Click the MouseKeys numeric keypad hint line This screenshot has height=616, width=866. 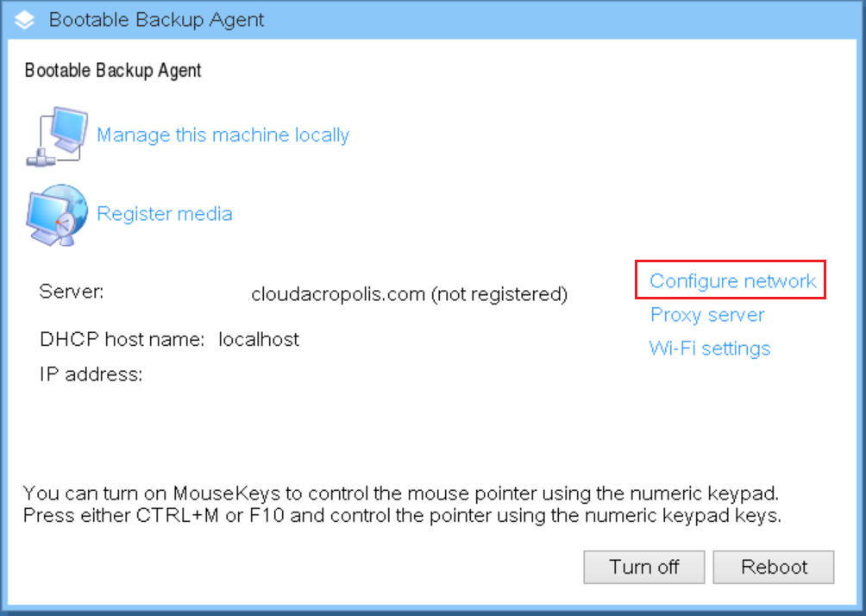(401, 493)
